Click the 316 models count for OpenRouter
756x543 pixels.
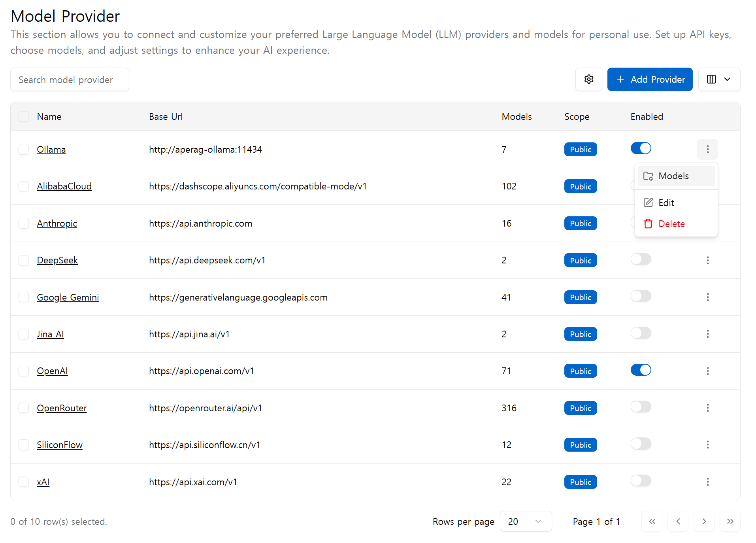tap(509, 408)
